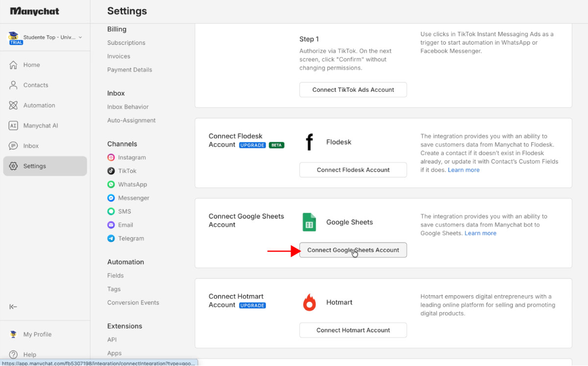588x366 pixels.
Task: Click the Flodesk name label
Action: (x=339, y=142)
